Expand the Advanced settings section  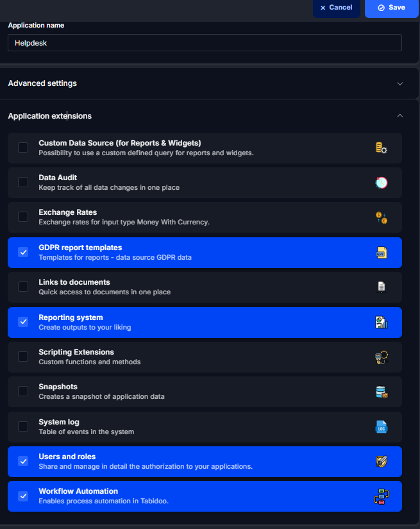coord(205,83)
